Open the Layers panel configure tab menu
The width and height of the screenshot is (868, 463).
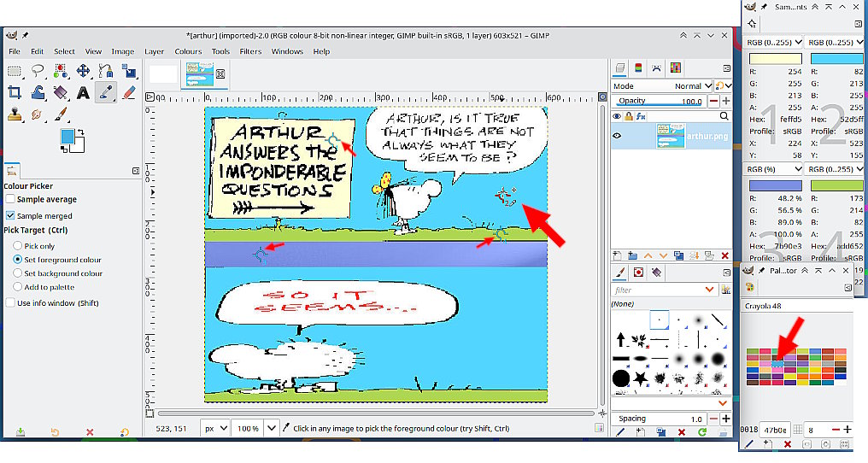[726, 68]
